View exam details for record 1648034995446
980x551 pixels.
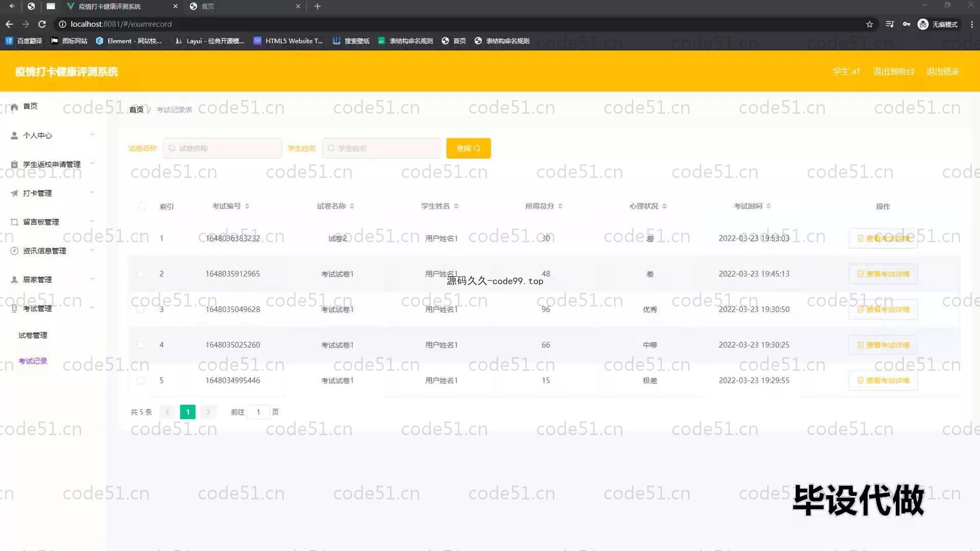883,381
